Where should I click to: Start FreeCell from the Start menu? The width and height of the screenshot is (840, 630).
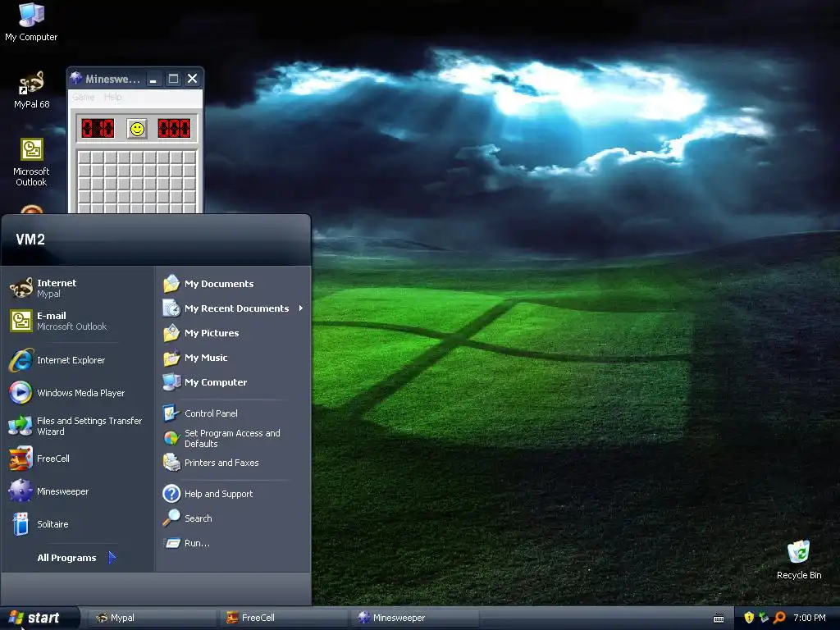78,459
